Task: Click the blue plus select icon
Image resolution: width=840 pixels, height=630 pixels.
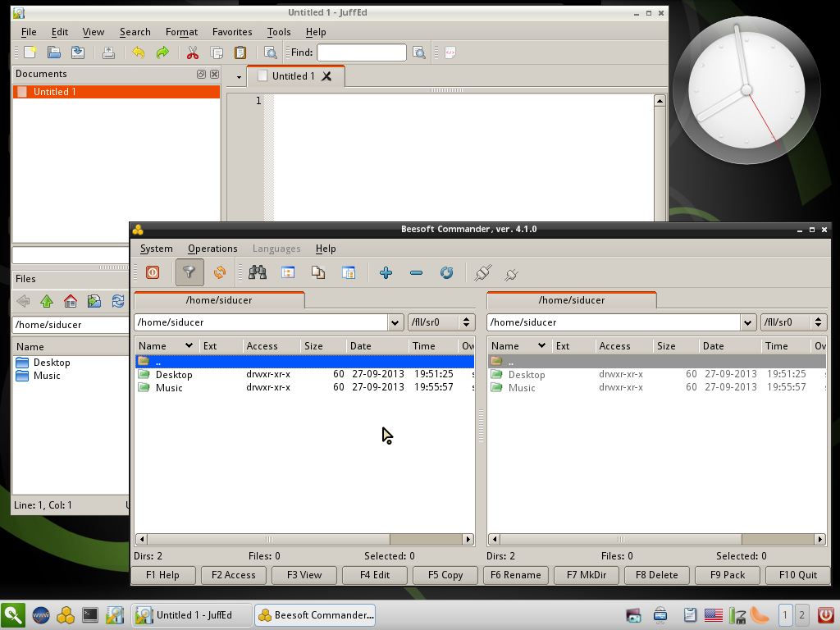Action: click(386, 272)
